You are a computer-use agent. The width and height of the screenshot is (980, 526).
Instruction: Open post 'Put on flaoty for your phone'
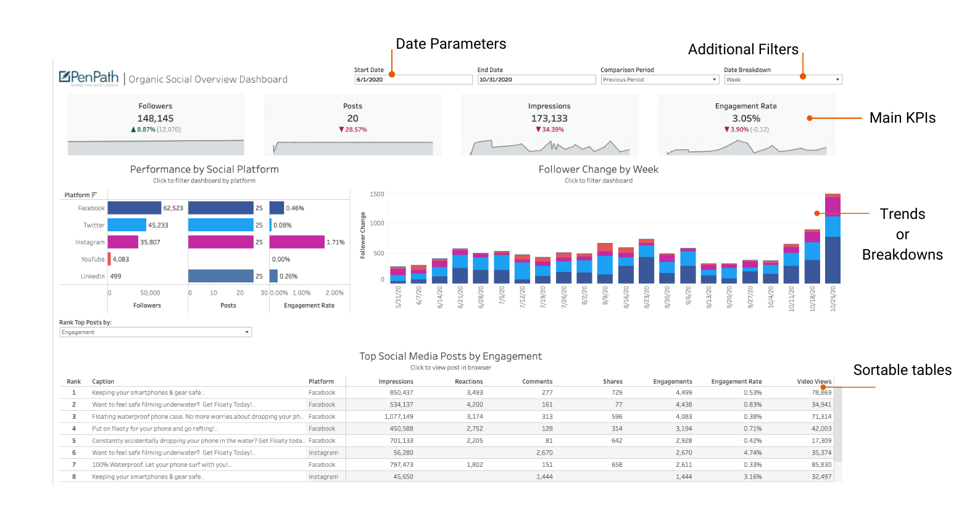(x=155, y=429)
